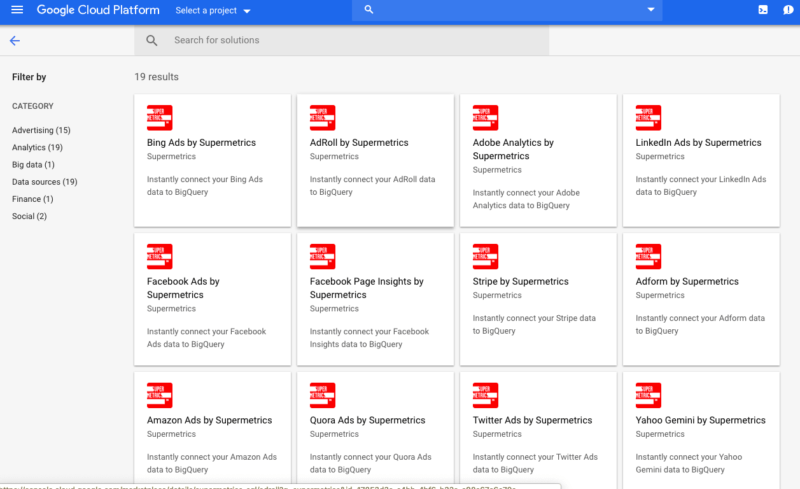This screenshot has width=800, height=489.
Task: Click 'Instantly connect your Twitter Ads' description
Action: coord(535,463)
